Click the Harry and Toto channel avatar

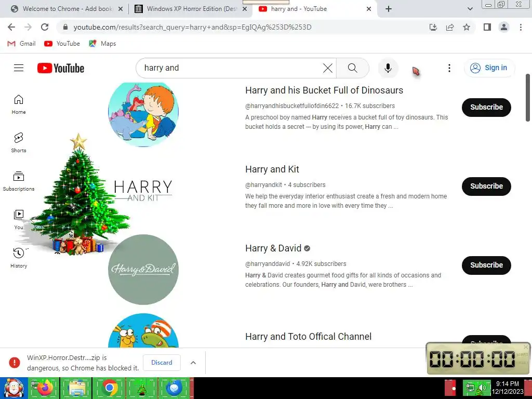pyautogui.click(x=143, y=330)
